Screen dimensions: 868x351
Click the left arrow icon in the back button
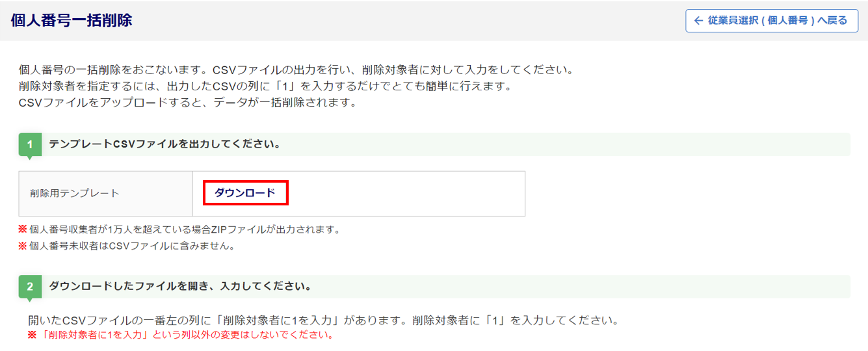699,21
